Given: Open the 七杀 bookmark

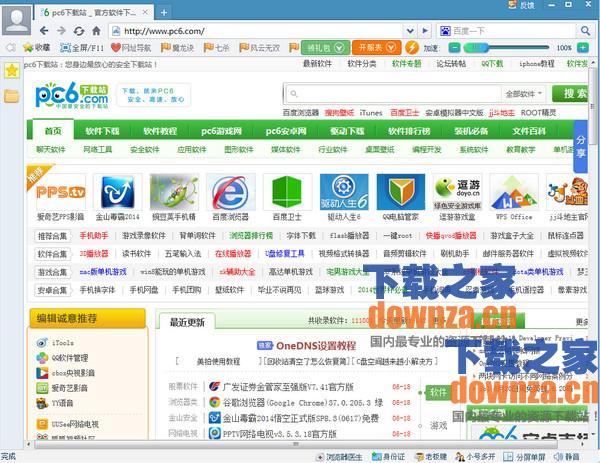Looking at the screenshot, I should click(216, 48).
